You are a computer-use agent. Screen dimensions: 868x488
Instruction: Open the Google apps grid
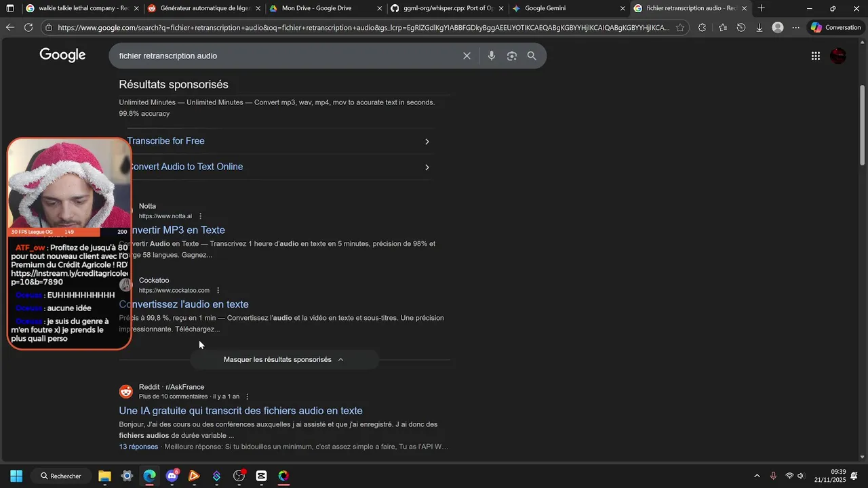(x=816, y=56)
